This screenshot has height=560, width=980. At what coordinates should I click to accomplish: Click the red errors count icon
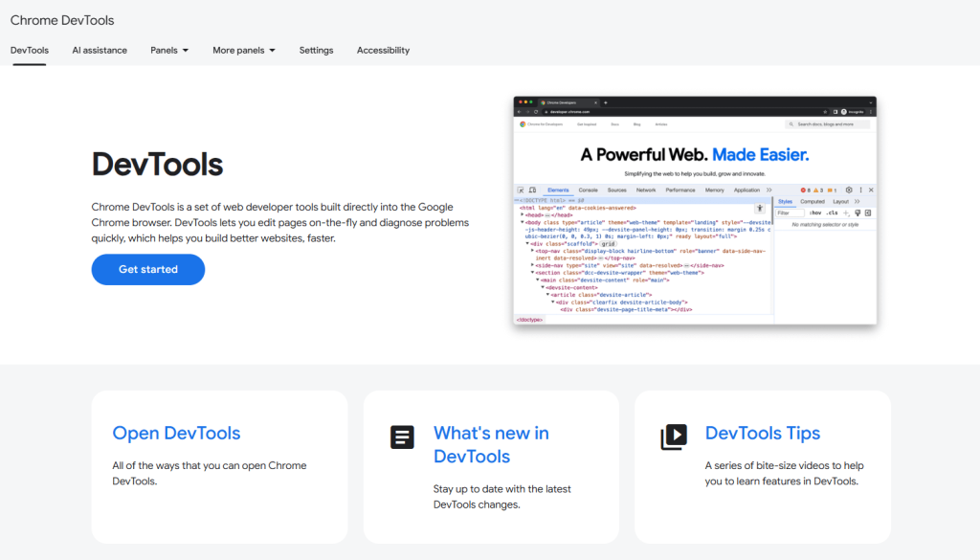pos(804,190)
